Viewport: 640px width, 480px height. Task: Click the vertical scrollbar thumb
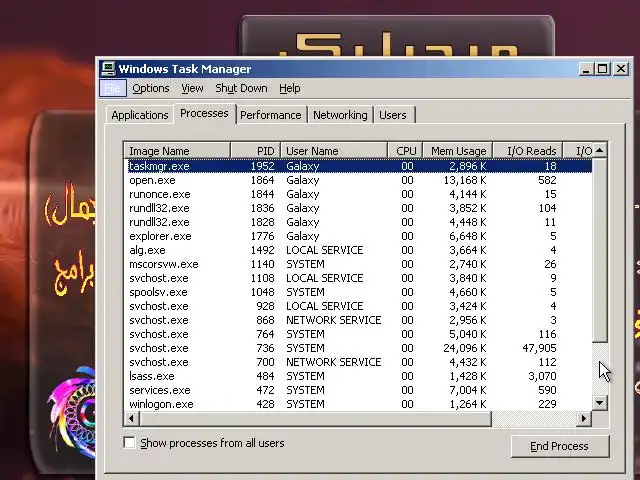tap(600, 250)
